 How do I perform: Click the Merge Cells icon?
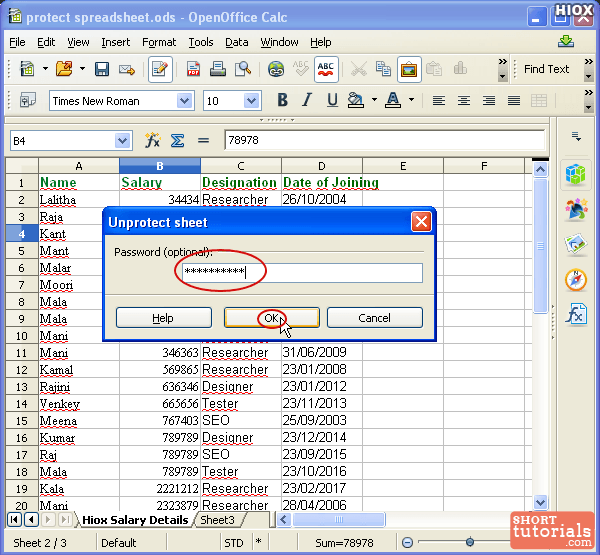click(x=539, y=101)
